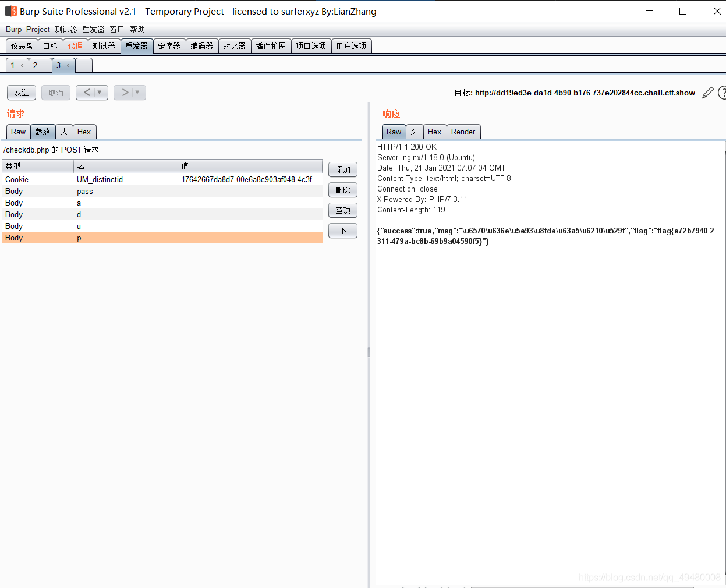Expand the back history dropdown arrow

(x=100, y=93)
